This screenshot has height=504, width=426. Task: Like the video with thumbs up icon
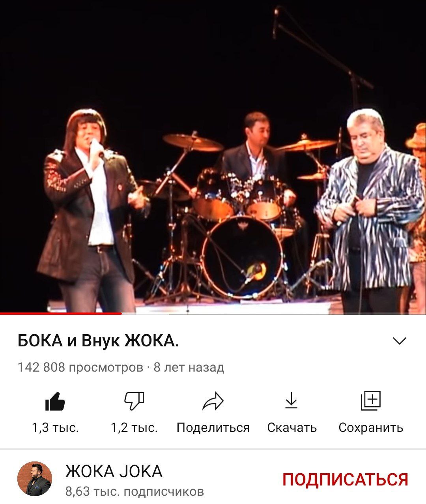(55, 402)
